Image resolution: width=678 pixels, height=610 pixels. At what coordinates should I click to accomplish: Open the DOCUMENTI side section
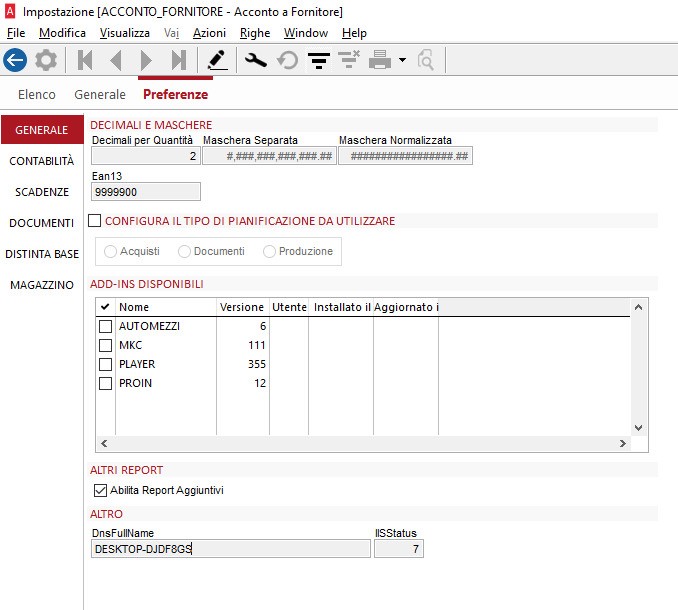point(42,223)
